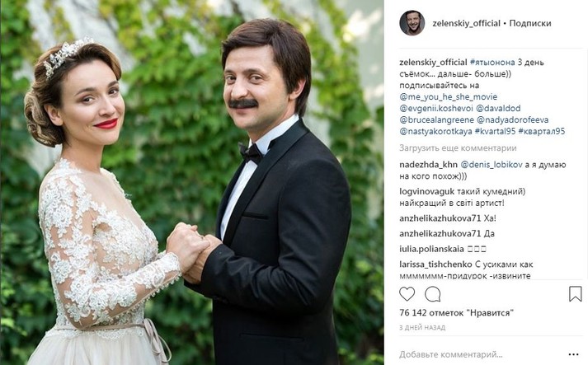Click the Добавьте комментарий input field
This screenshot has height=365, width=588.
tap(482, 354)
